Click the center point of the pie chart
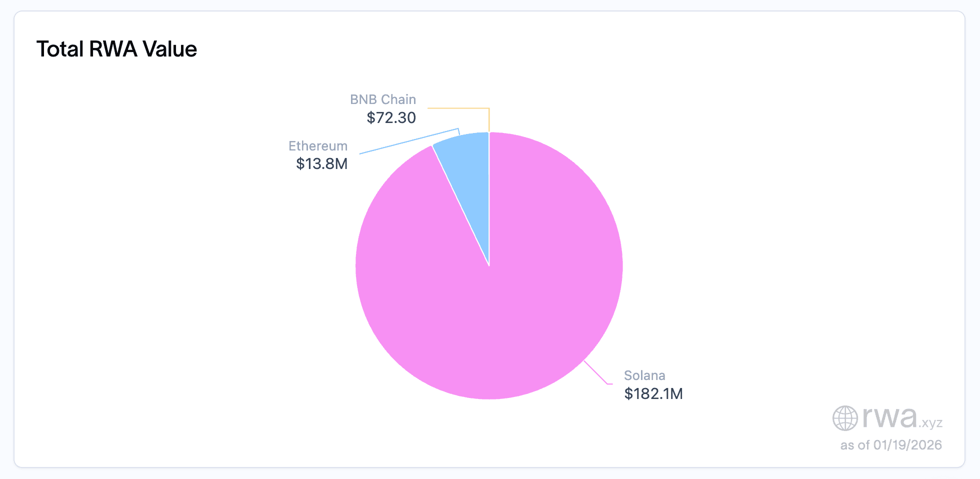Viewport: 980px width, 479px height. pyautogui.click(x=489, y=265)
